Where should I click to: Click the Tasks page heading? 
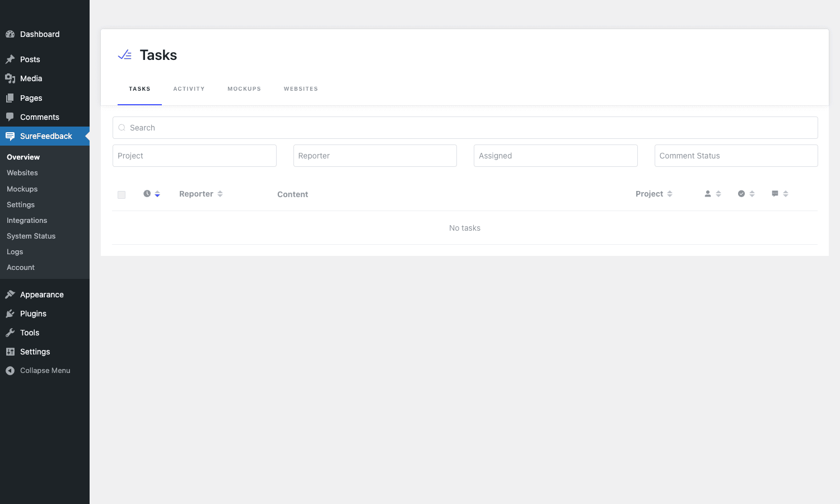click(x=158, y=55)
